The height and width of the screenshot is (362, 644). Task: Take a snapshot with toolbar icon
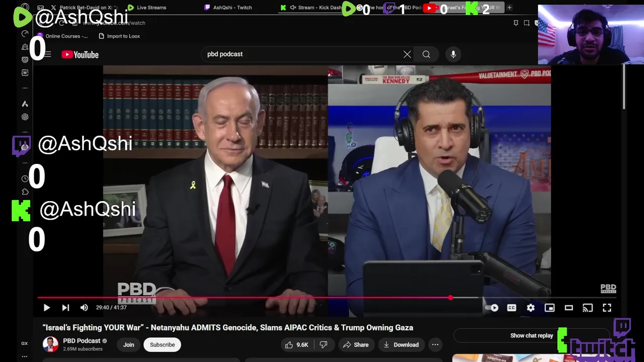[x=527, y=23]
